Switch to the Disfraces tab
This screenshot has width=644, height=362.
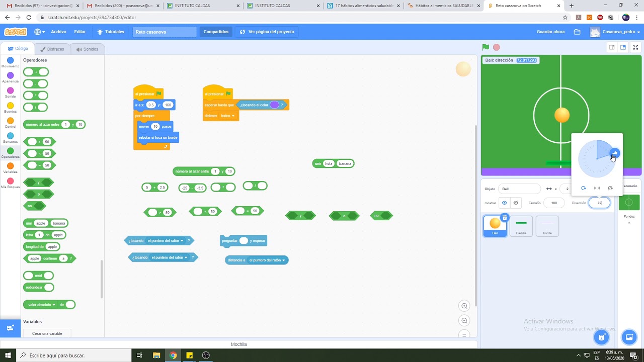[52, 49]
